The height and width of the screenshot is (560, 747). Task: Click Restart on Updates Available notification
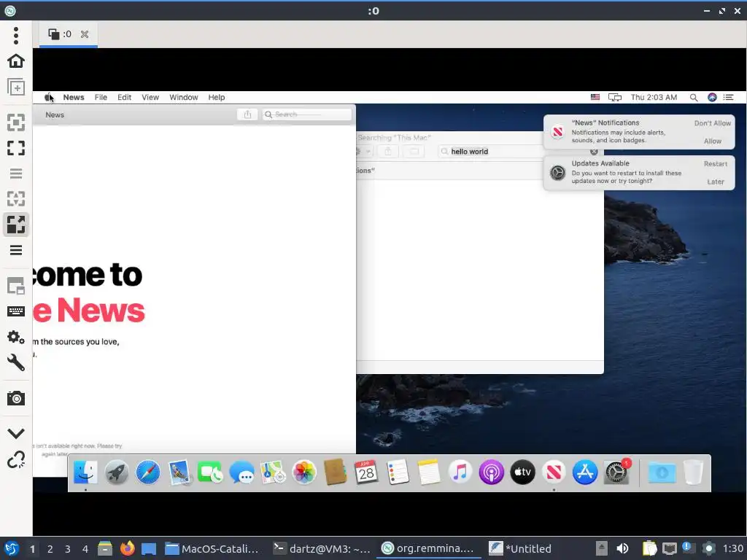[x=715, y=164]
